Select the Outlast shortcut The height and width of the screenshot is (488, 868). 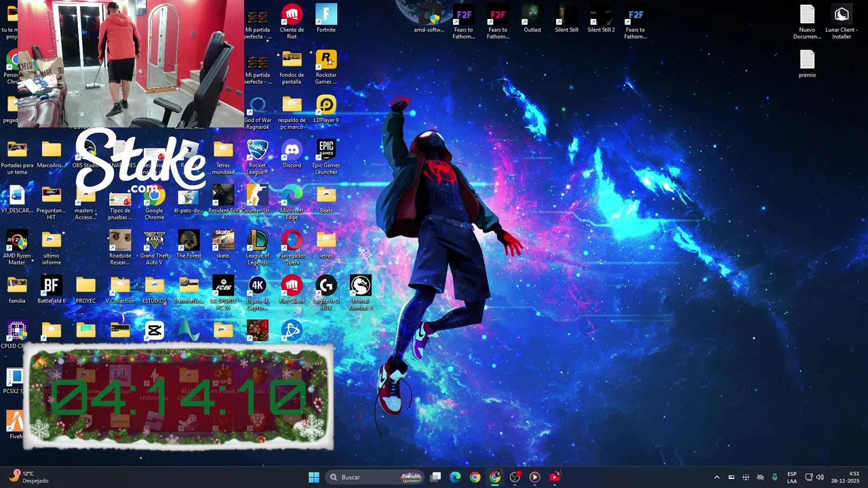pyautogui.click(x=532, y=19)
